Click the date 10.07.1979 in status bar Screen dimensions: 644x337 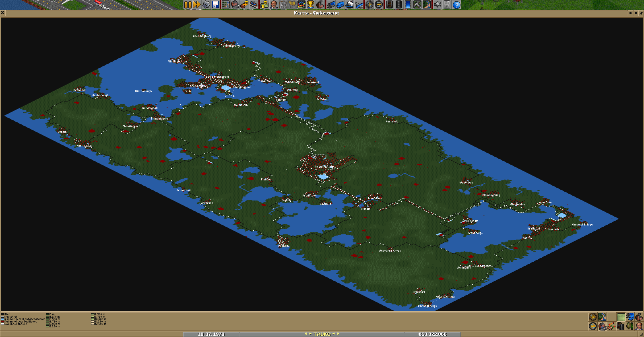(x=211, y=334)
